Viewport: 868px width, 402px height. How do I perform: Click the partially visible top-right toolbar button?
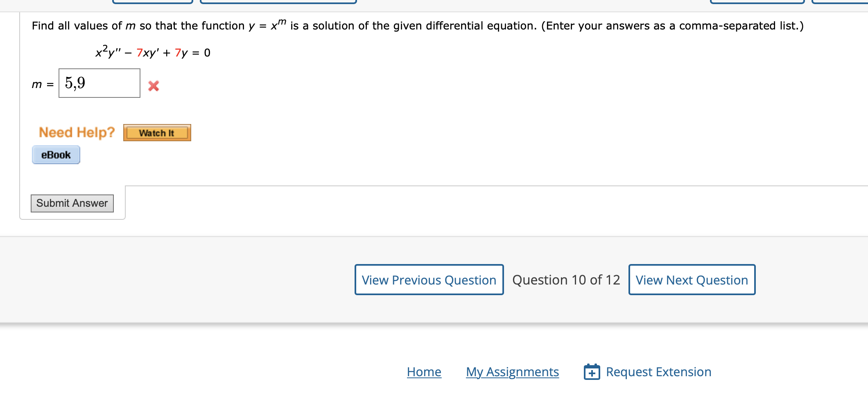pos(757,2)
